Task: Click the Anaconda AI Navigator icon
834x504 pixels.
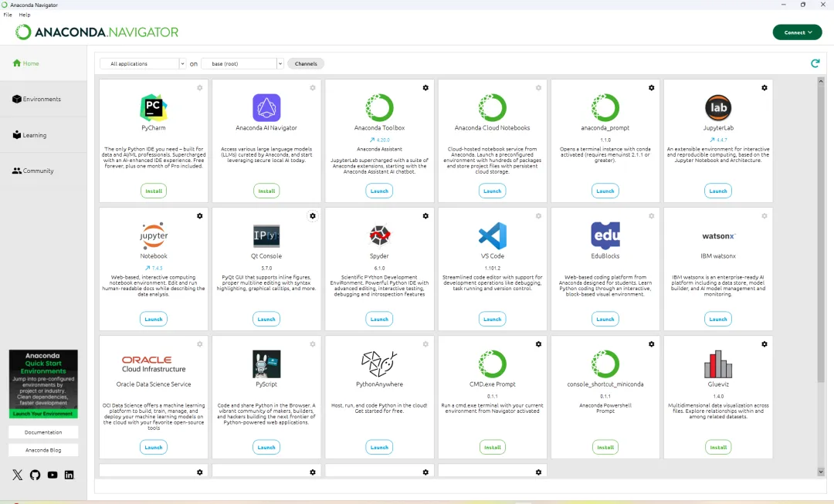Action: click(x=266, y=107)
